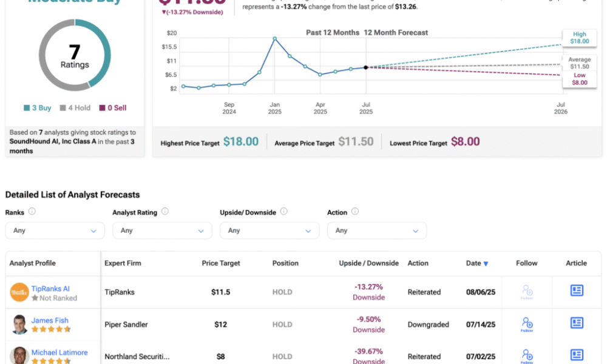Click the follow icon for TipRanks AI

(x=527, y=292)
